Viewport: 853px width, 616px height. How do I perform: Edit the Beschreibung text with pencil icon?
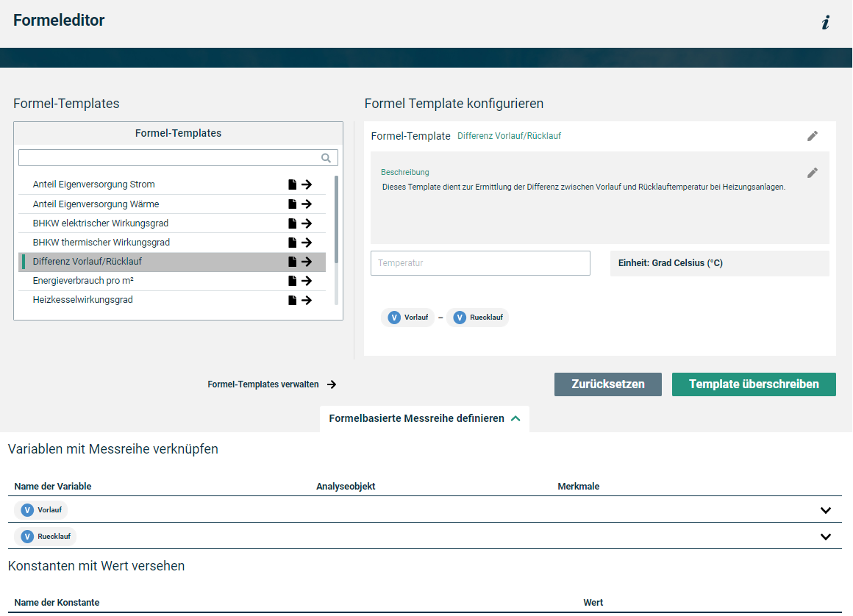[812, 173]
